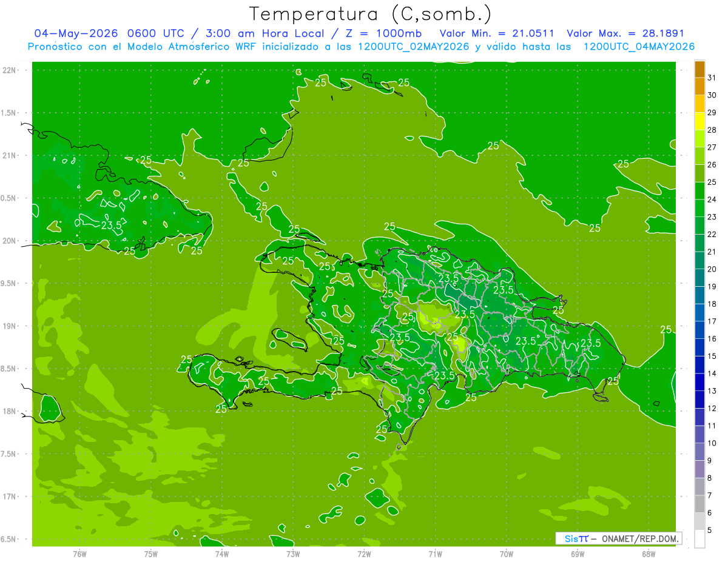
Task: Pick the yellow 28 legend color
Action: 699,121
